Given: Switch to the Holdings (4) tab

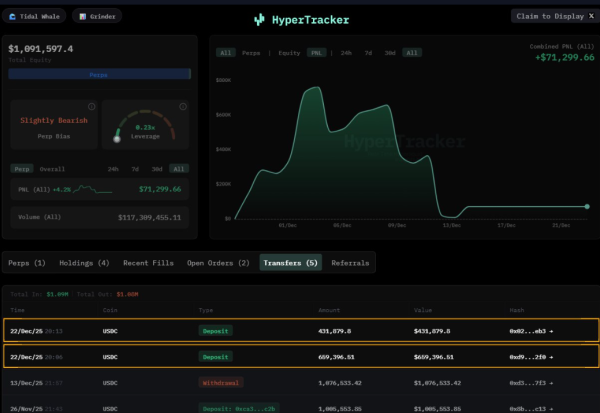Looking at the screenshot, I should point(83,263).
